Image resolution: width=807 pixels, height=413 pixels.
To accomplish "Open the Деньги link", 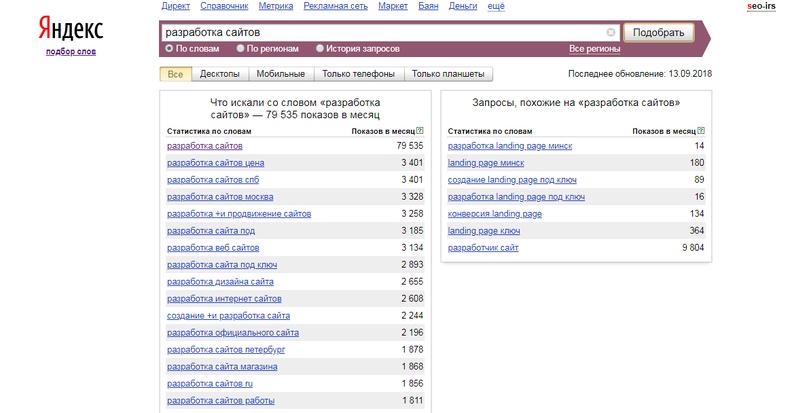I will tap(463, 6).
